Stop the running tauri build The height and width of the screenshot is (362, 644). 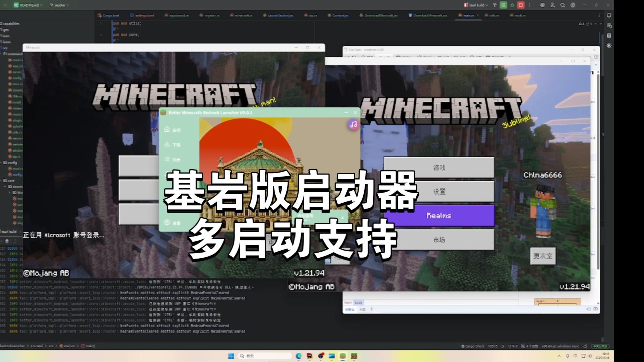(x=521, y=5)
